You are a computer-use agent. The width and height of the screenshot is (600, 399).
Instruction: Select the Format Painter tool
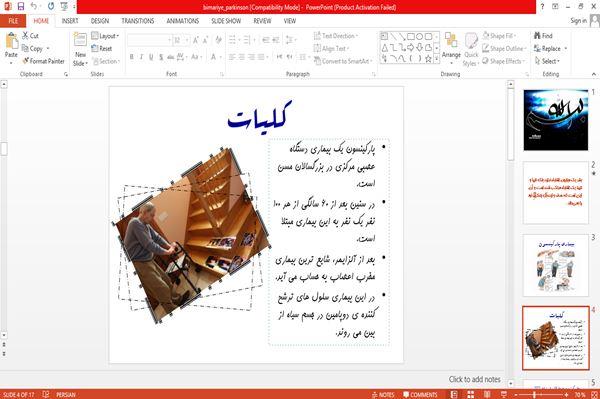point(43,61)
